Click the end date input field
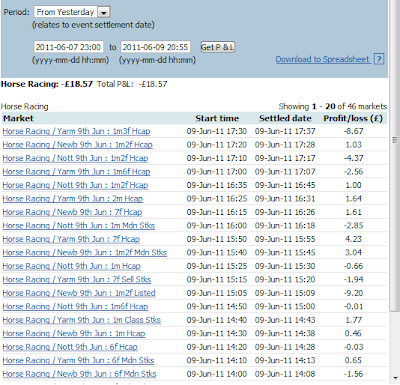 (155, 47)
